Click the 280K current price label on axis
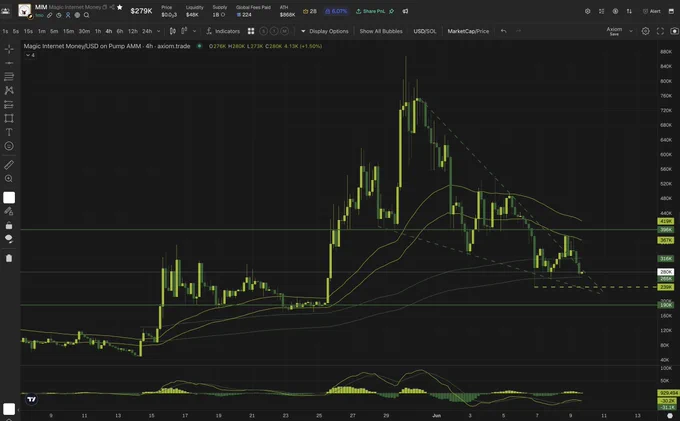 pos(666,272)
